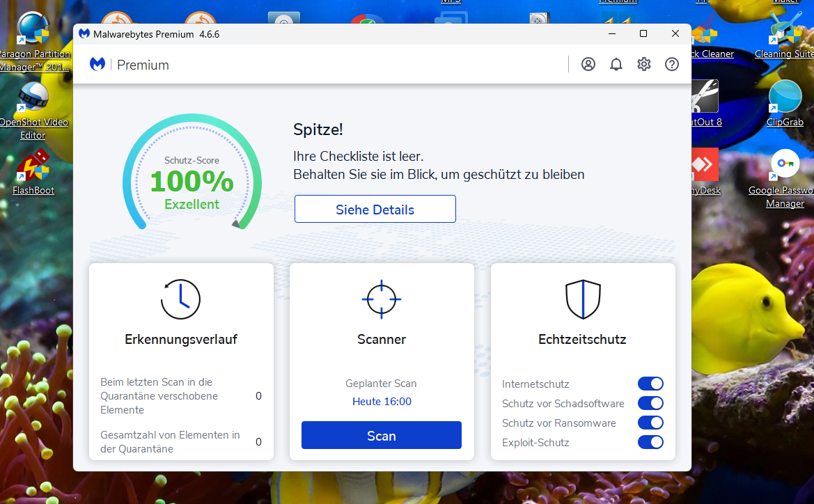Select the Scanner crosshair icon
This screenshot has height=504, width=814.
coord(382,299)
